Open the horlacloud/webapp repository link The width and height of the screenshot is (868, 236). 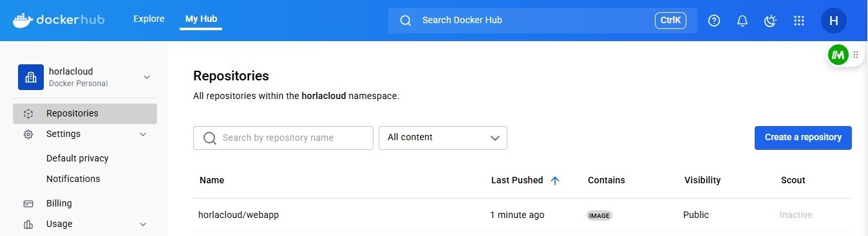tap(238, 215)
